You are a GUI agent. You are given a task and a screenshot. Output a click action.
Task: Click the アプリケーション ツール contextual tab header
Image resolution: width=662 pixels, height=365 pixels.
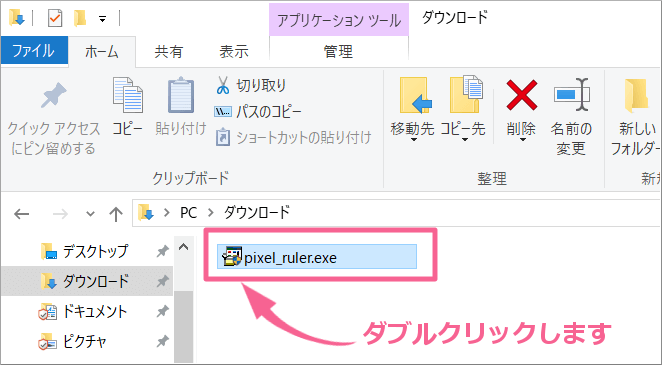point(339,20)
